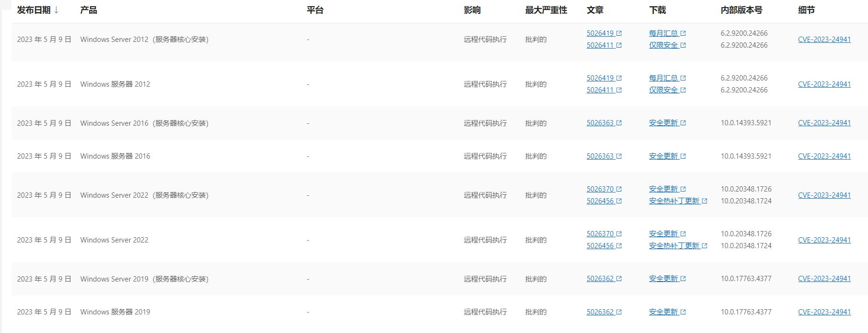Screen dimensions: 868x333
Task: Select build 10.0.17763.4377 in Windows 服务器 2019 row
Action: (746, 312)
